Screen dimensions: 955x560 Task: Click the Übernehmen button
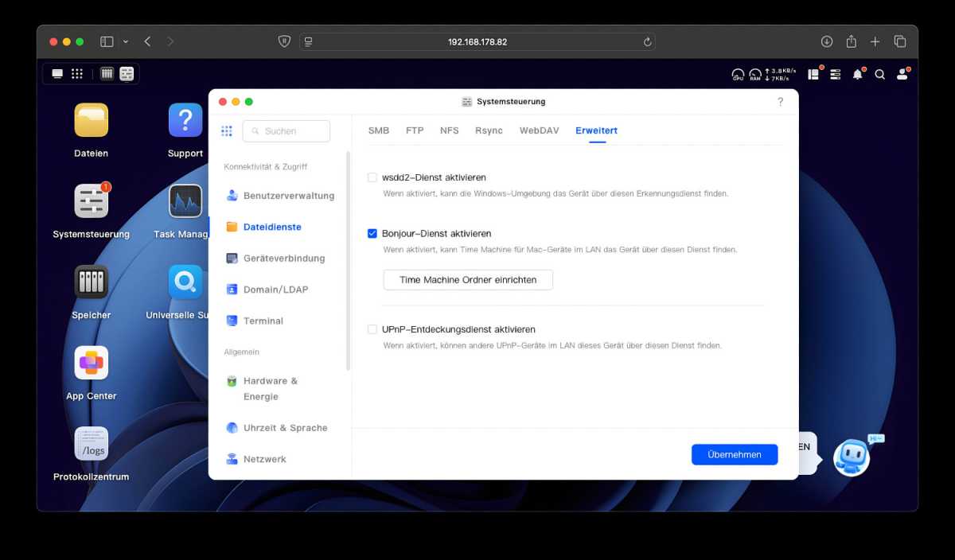735,454
